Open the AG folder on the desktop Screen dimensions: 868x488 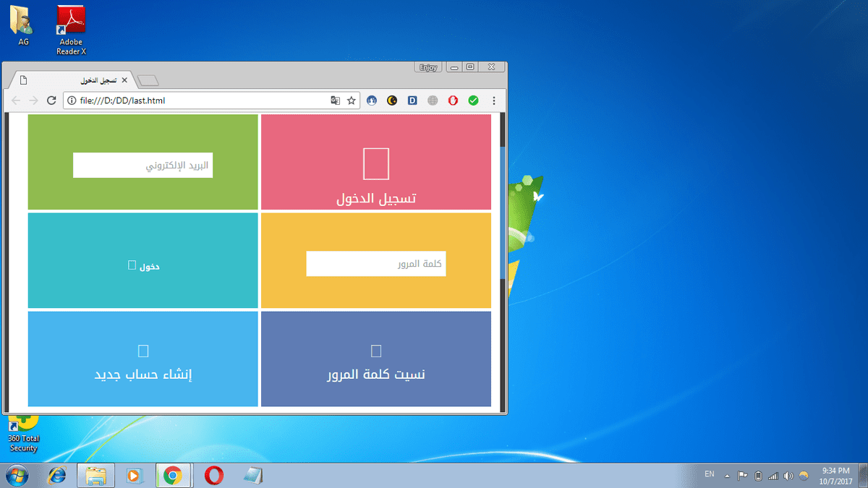23,25
